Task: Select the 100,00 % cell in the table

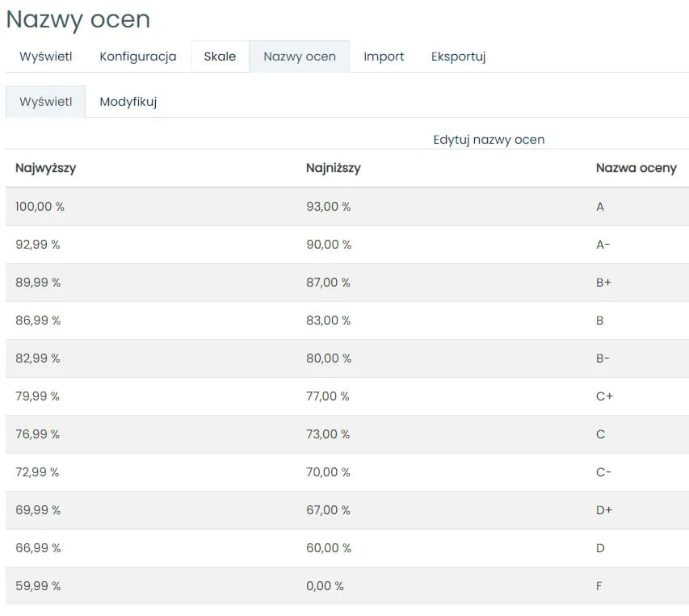Action: pos(40,207)
